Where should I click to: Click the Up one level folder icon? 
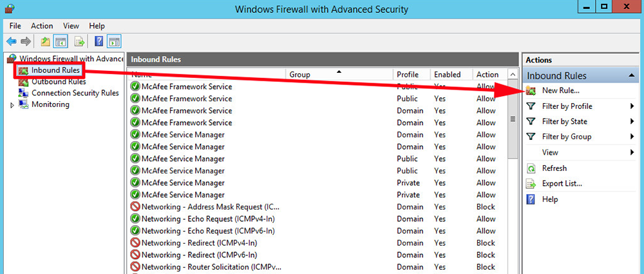click(x=45, y=41)
